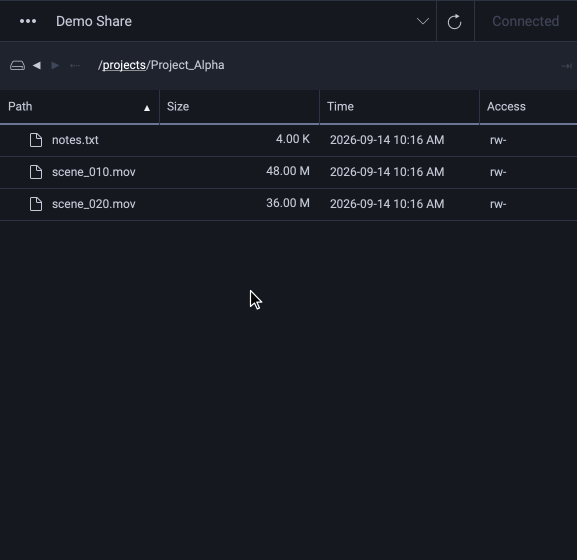Click the scene_010.mov timestamp cell
Screen dimensions: 577x560
387,172
